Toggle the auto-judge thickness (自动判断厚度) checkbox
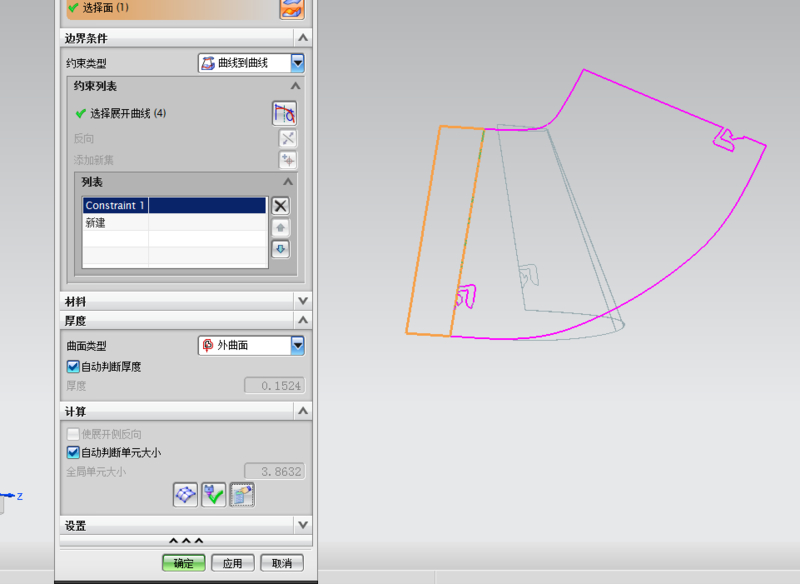 pyautogui.click(x=73, y=367)
